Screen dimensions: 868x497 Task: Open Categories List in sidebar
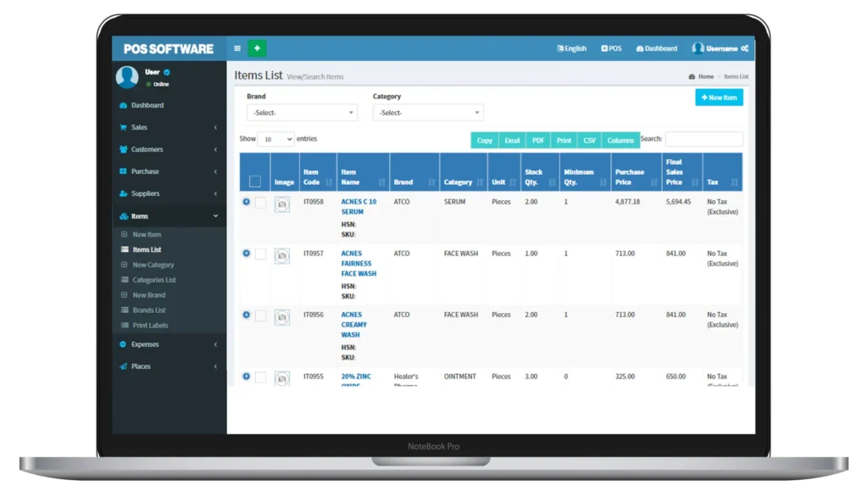(153, 280)
